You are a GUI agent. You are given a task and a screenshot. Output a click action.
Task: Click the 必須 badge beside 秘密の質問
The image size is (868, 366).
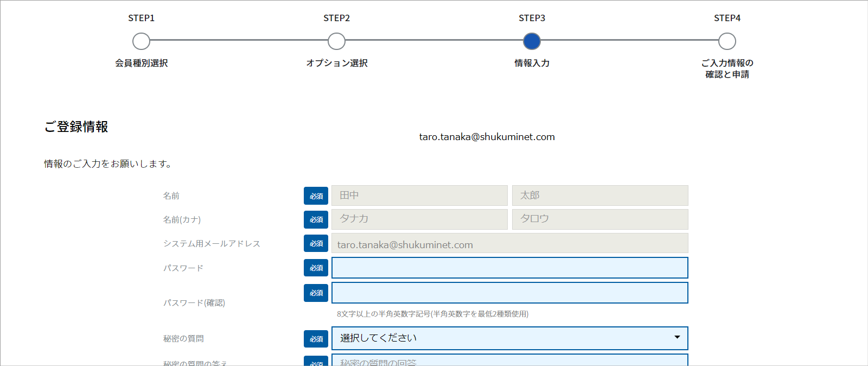pos(316,339)
